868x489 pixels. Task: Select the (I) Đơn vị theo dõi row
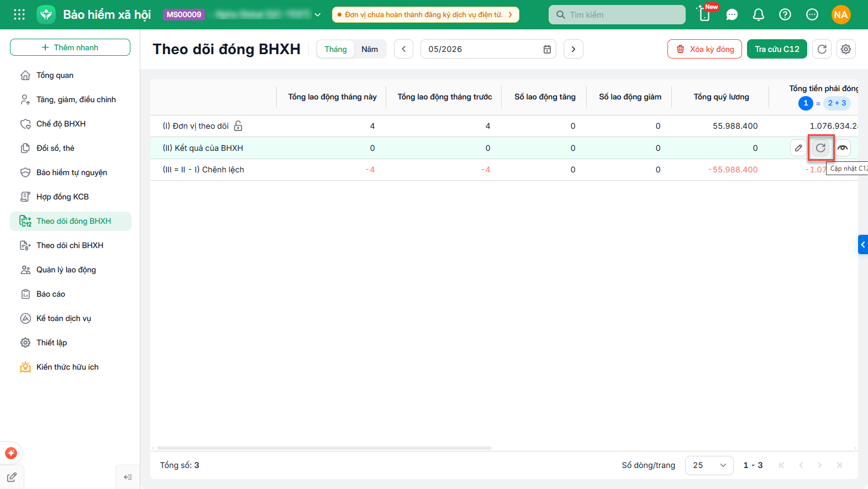[504, 126]
